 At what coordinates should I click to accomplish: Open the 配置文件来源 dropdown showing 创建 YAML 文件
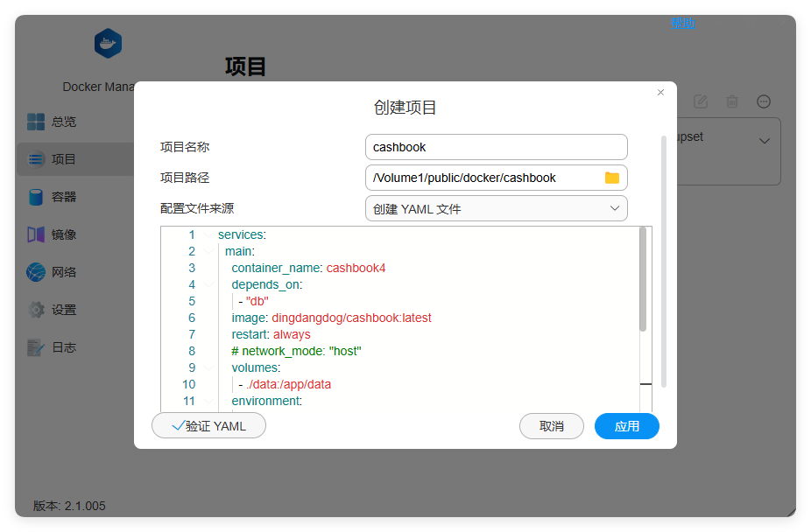pos(496,208)
